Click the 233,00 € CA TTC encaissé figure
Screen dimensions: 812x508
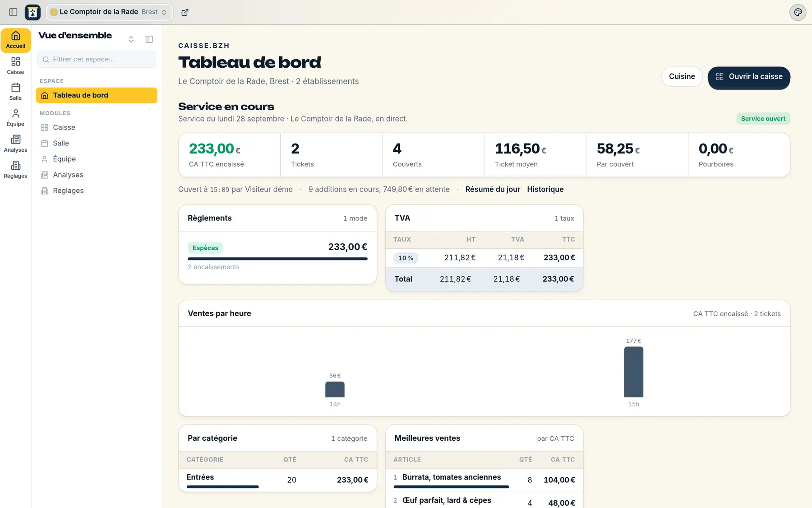point(215,149)
